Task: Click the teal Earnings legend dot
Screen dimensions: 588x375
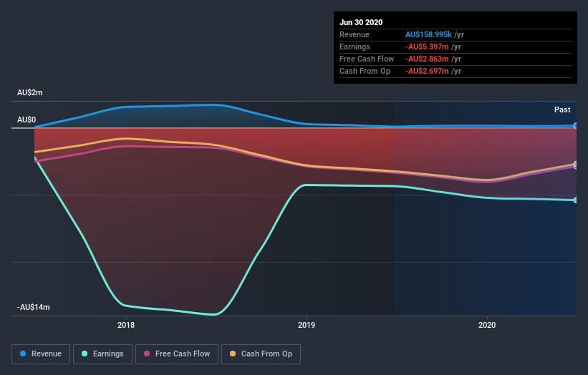Action: click(x=85, y=354)
